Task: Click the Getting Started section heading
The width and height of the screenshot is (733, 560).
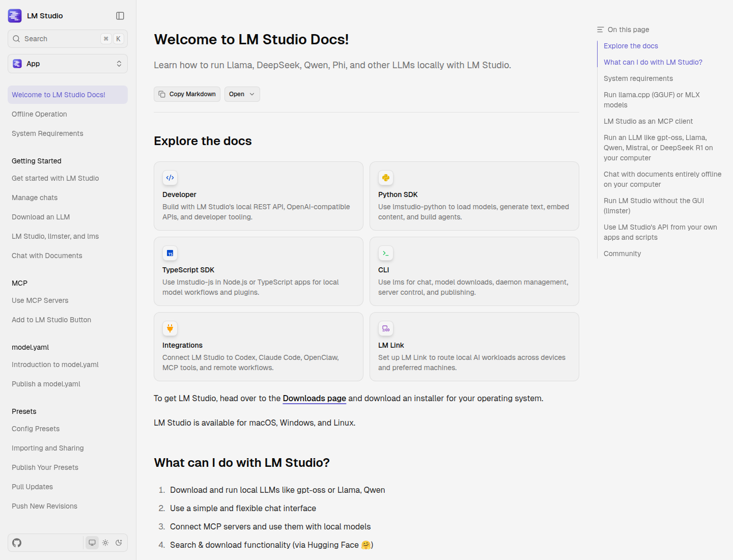Action: click(36, 161)
